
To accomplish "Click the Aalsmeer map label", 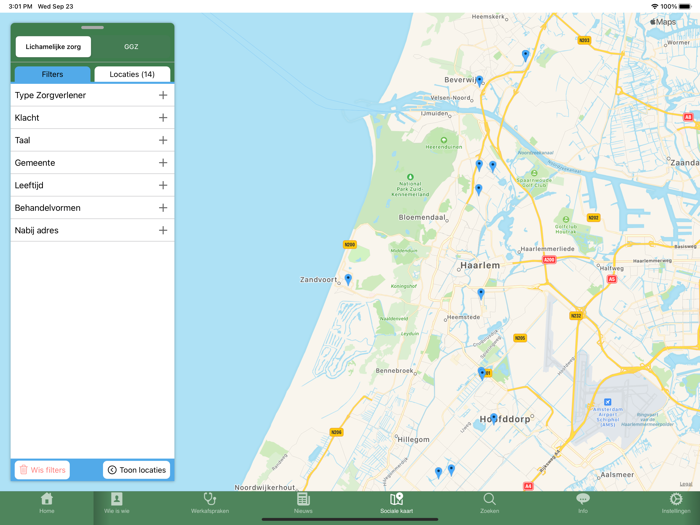I will (617, 475).
